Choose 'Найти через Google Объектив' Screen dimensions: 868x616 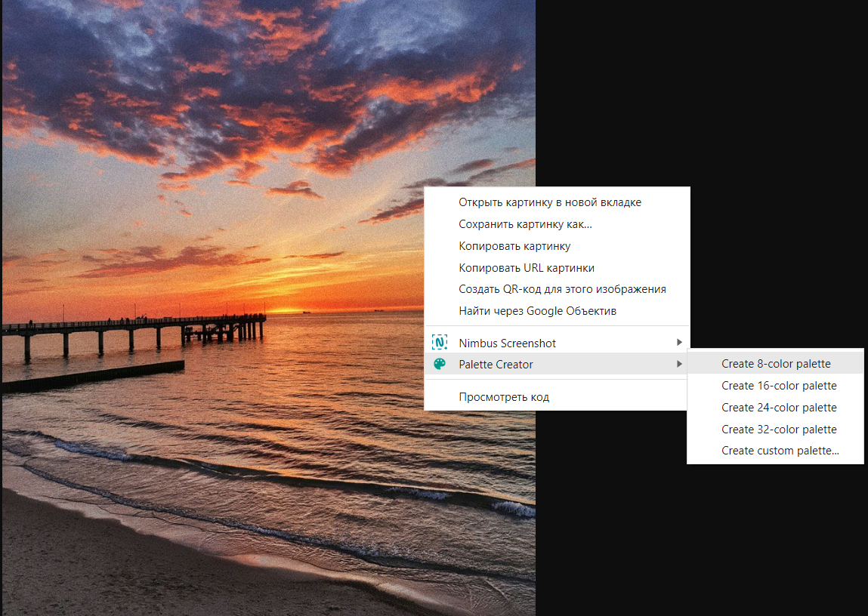pyautogui.click(x=537, y=311)
